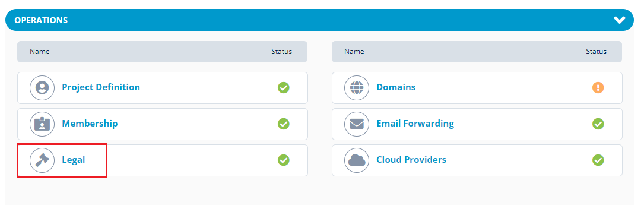
Task: Click Status header above Project Definition
Action: [282, 52]
